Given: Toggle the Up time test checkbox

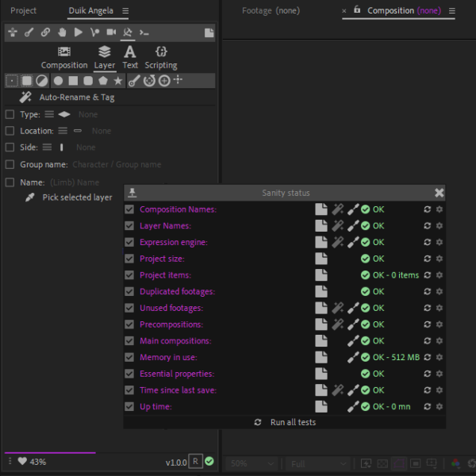Looking at the screenshot, I should [129, 407].
